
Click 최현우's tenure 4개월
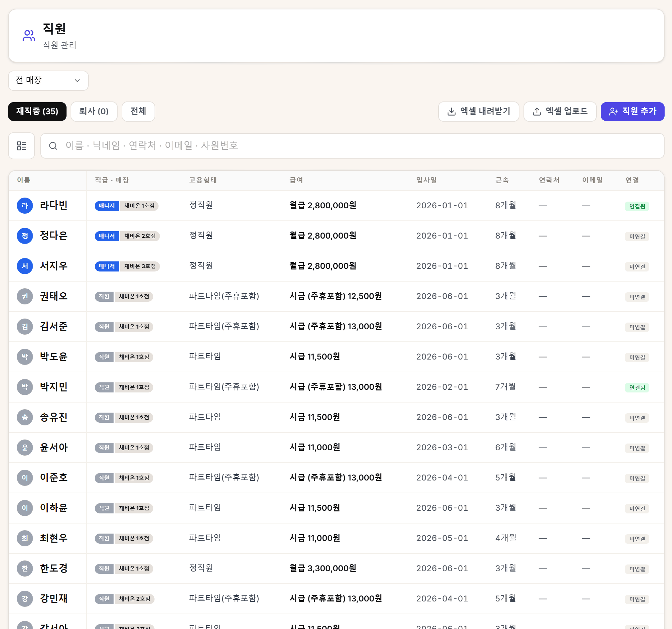click(506, 538)
